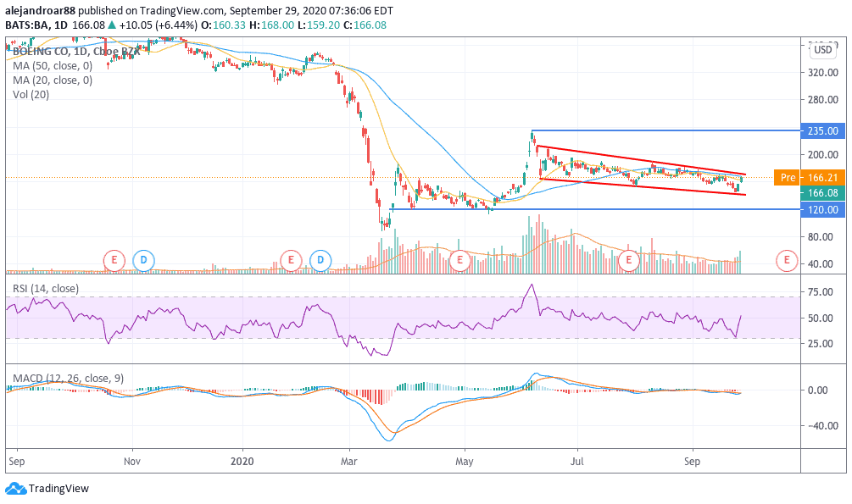This screenshot has width=852, height=504.
Task: Click the H:168.00 high value
Action: [x=271, y=25]
